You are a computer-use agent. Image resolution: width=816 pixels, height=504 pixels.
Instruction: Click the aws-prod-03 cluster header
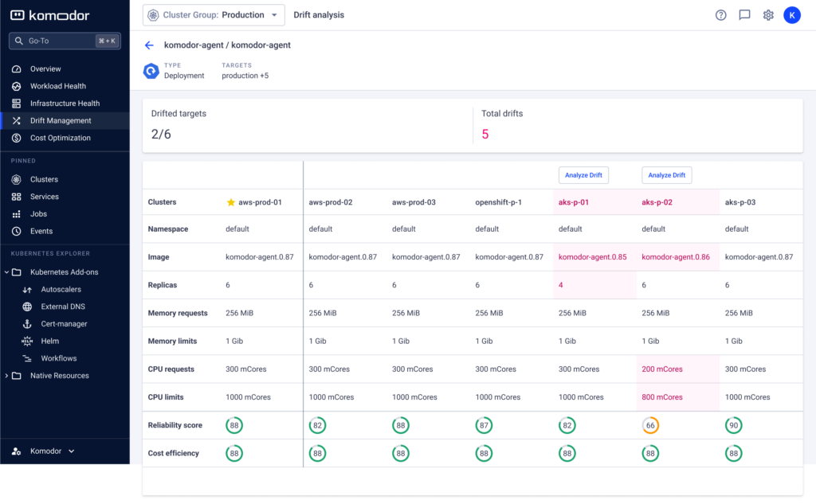414,201
